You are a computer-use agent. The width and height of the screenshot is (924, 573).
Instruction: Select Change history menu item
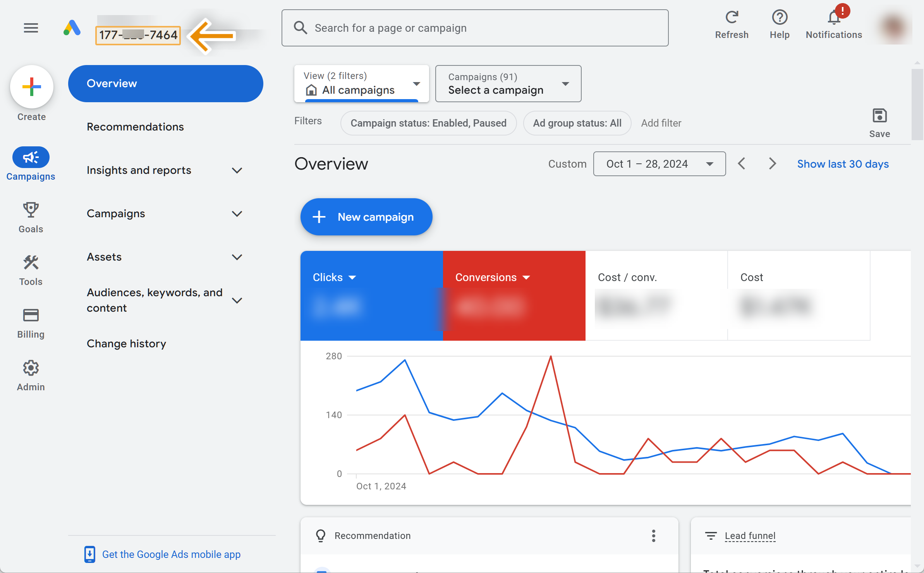126,344
